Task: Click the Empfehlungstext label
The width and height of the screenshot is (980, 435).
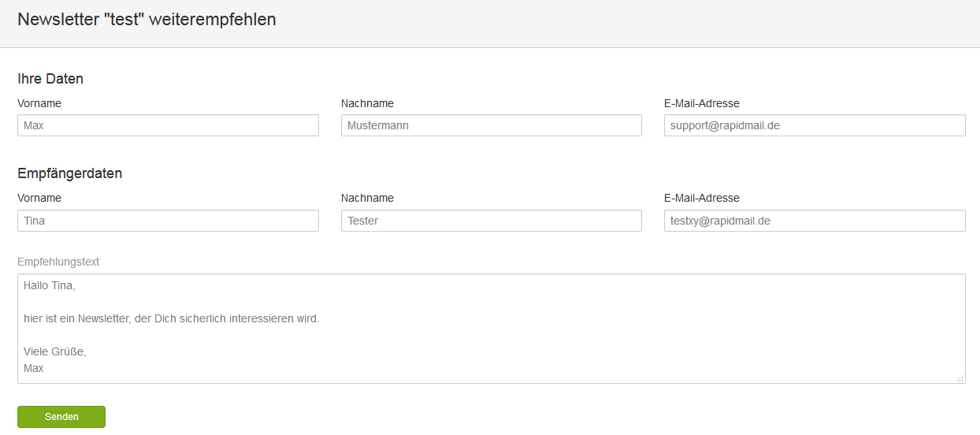Action: click(x=58, y=262)
